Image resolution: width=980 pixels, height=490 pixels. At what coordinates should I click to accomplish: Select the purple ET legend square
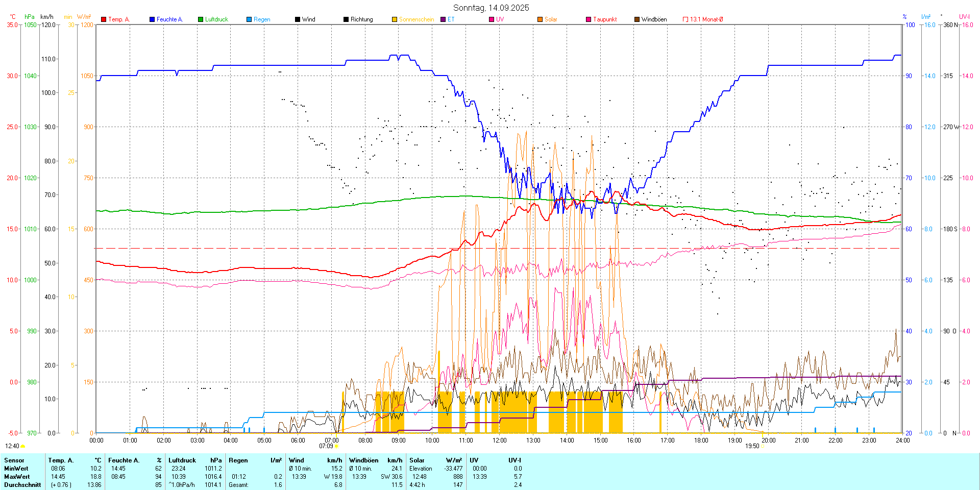tap(443, 19)
